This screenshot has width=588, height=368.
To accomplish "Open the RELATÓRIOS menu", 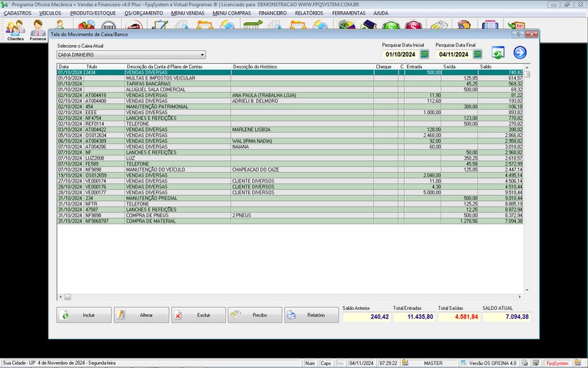I will coord(309,13).
